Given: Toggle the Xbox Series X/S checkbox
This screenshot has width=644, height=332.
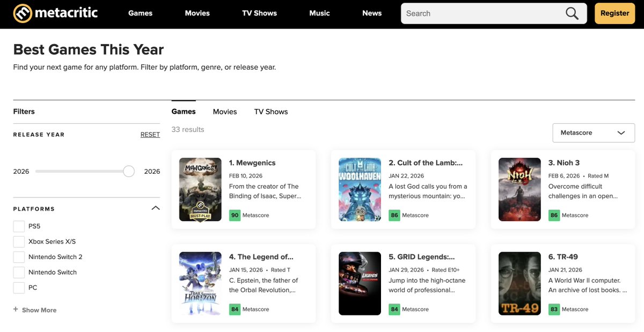Looking at the screenshot, I should click(x=19, y=241).
